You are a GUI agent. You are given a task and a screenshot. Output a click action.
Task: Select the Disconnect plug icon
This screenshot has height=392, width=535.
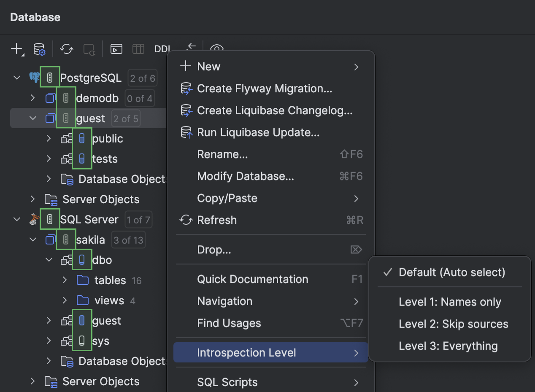[89, 49]
